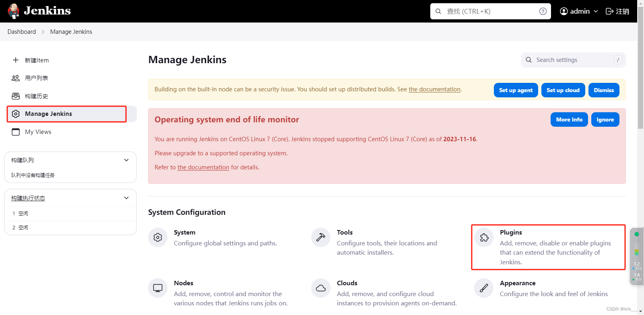Ignore the operating system end of life warning

605,119
